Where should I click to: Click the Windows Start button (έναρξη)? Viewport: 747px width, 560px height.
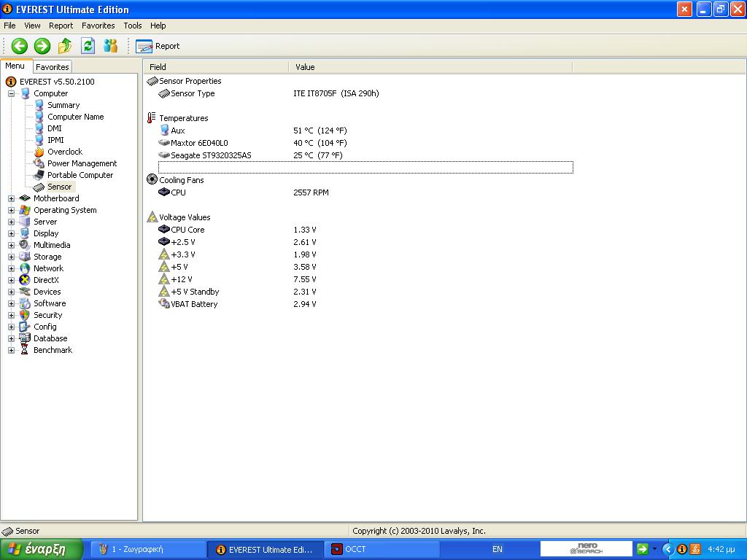pyautogui.click(x=42, y=550)
